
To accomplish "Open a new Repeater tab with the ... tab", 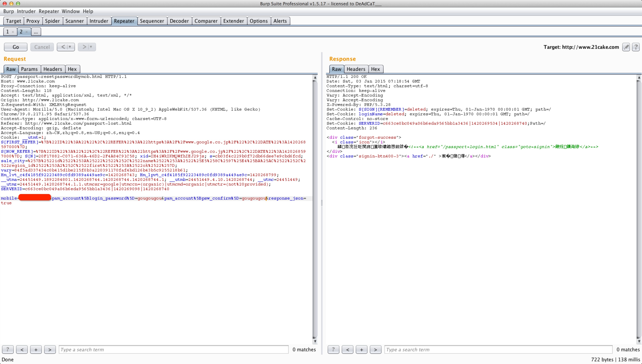I will 36,32.
